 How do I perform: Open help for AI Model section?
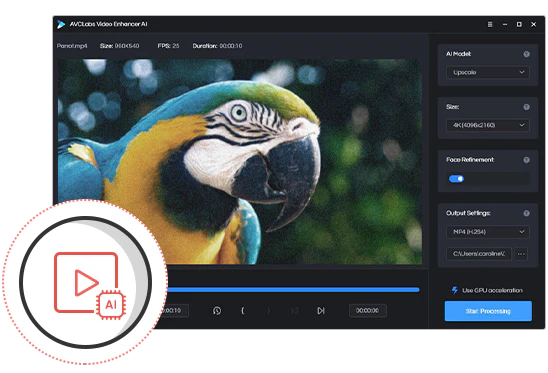(526, 54)
